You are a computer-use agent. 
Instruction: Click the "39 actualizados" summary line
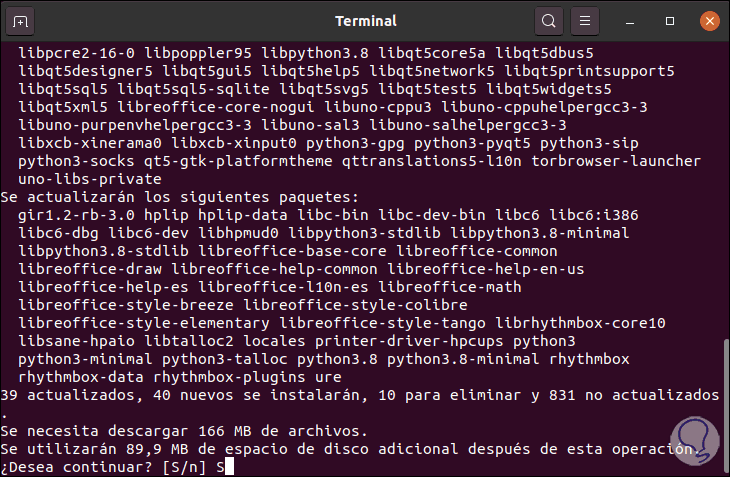click(358, 395)
